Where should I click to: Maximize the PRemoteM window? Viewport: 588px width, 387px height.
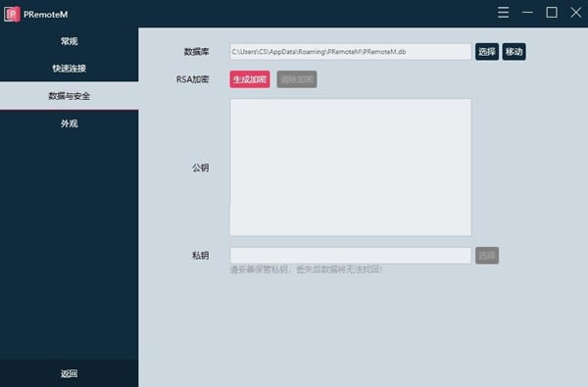coord(552,13)
